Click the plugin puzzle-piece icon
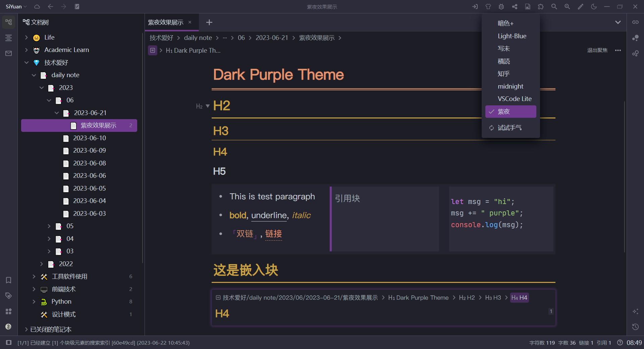Screen dimensions: 644x349 point(541,7)
